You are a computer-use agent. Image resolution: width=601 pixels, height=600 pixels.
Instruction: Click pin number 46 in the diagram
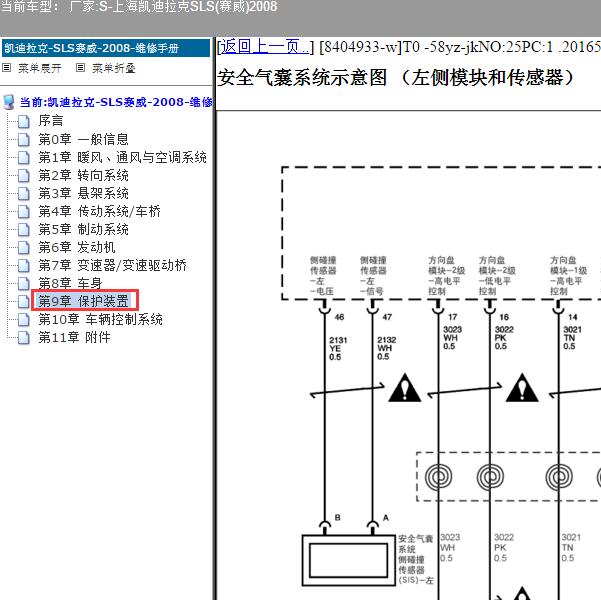coord(339,317)
